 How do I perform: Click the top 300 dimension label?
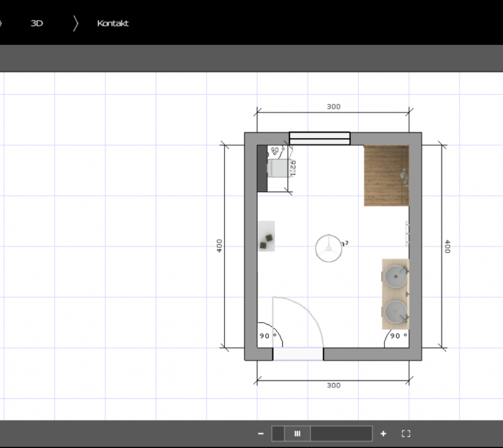coord(333,106)
